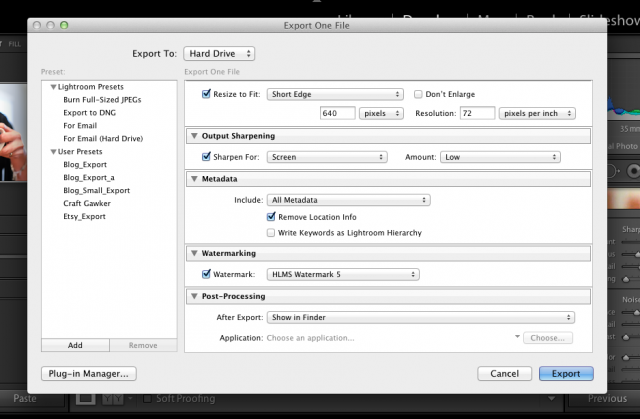Tick the Don't Enlarge checkbox
This screenshot has width=640, height=419.
click(418, 94)
